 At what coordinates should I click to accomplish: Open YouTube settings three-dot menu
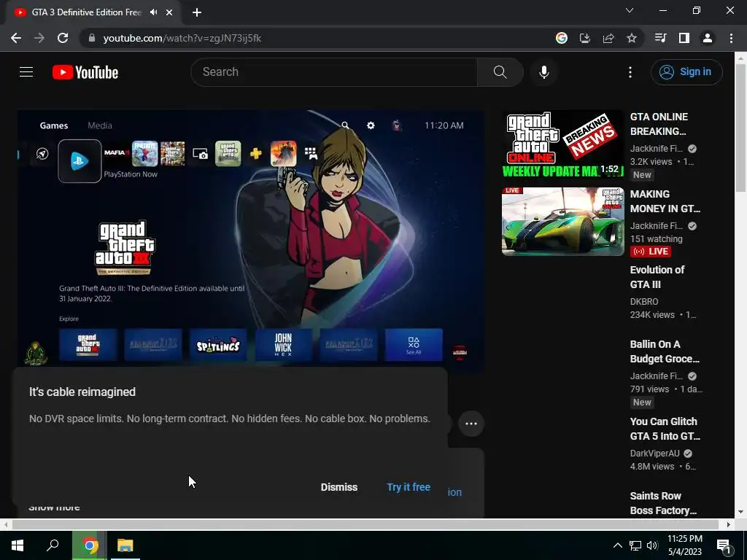[x=630, y=72]
